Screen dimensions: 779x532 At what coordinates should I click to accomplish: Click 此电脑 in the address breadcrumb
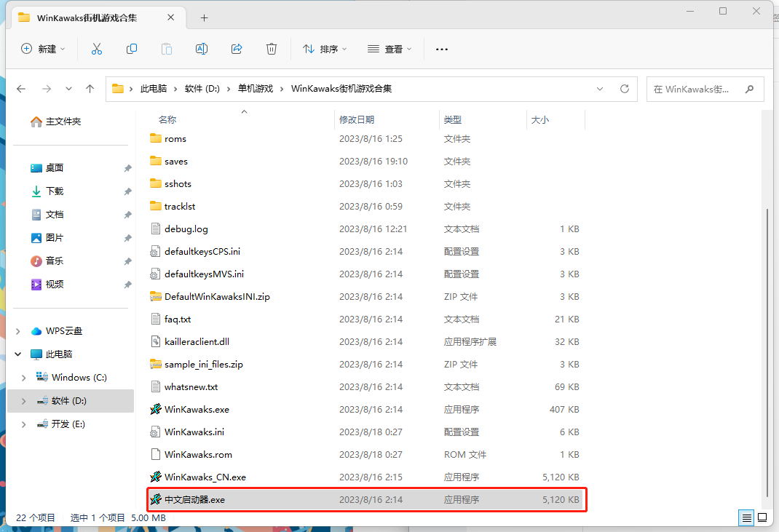[154, 89]
